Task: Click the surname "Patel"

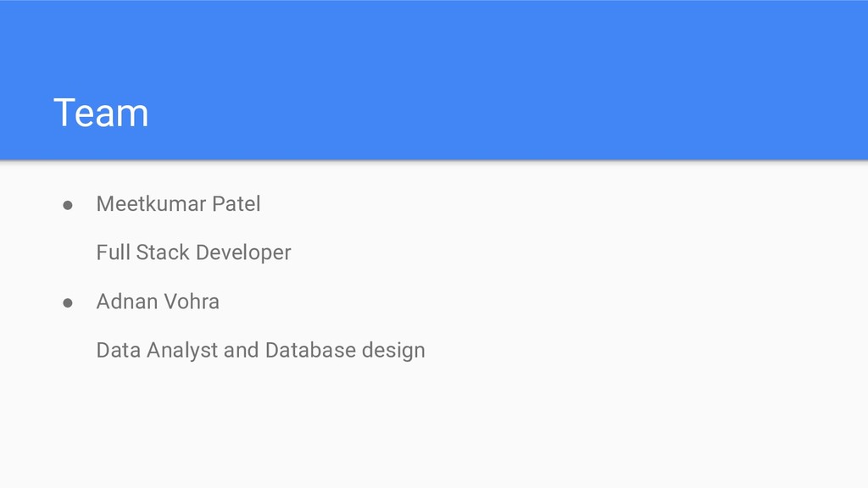Action: click(236, 203)
